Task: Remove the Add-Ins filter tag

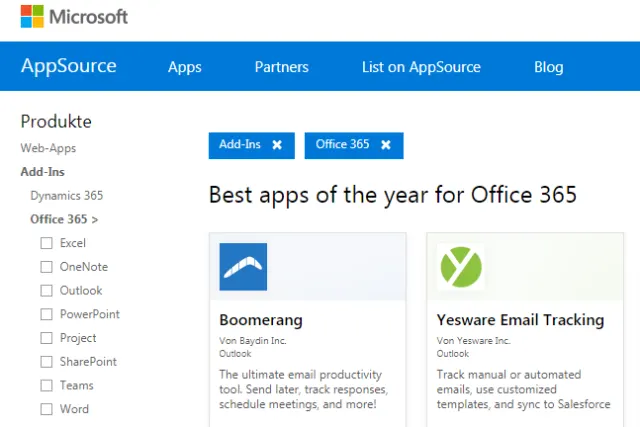Action: tap(277, 145)
